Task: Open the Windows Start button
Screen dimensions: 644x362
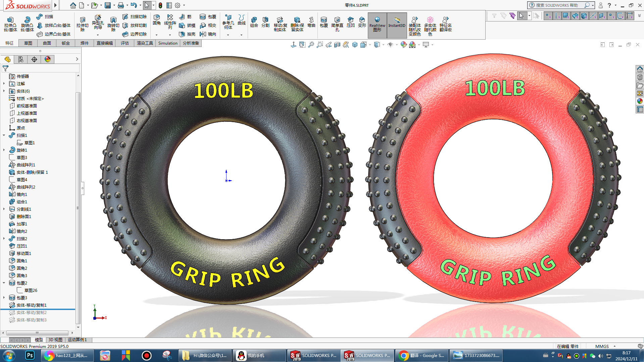Action: click(9, 355)
